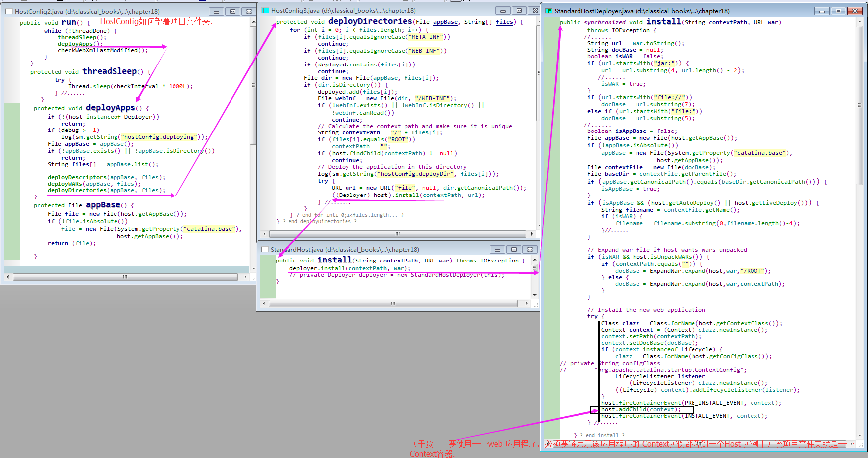
Task: Click deployer.install(contextPath, war); in StandardHost.java
Action: tap(350, 268)
